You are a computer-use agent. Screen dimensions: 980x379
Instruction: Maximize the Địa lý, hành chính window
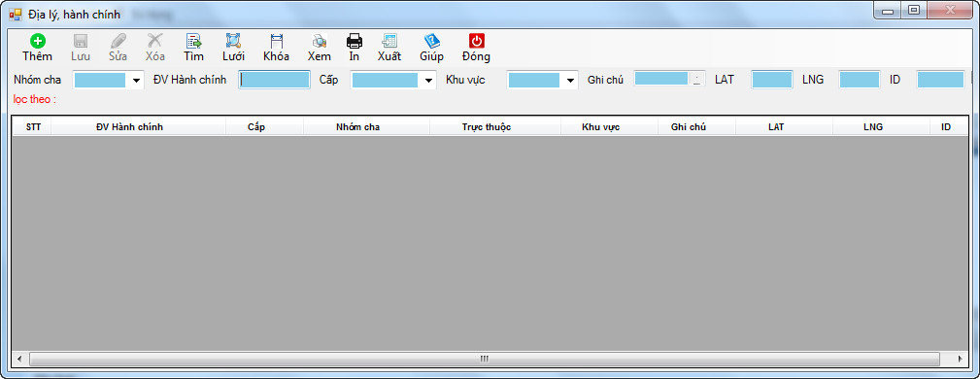914,10
